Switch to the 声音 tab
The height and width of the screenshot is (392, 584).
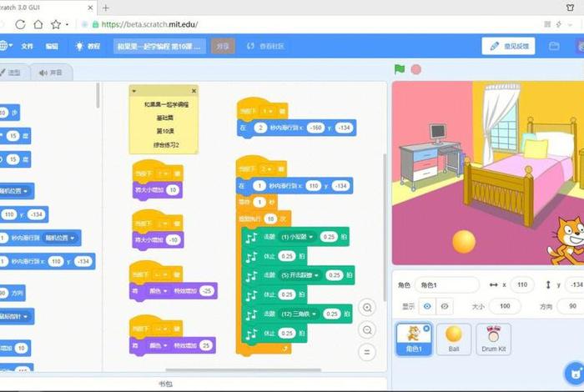51,73
